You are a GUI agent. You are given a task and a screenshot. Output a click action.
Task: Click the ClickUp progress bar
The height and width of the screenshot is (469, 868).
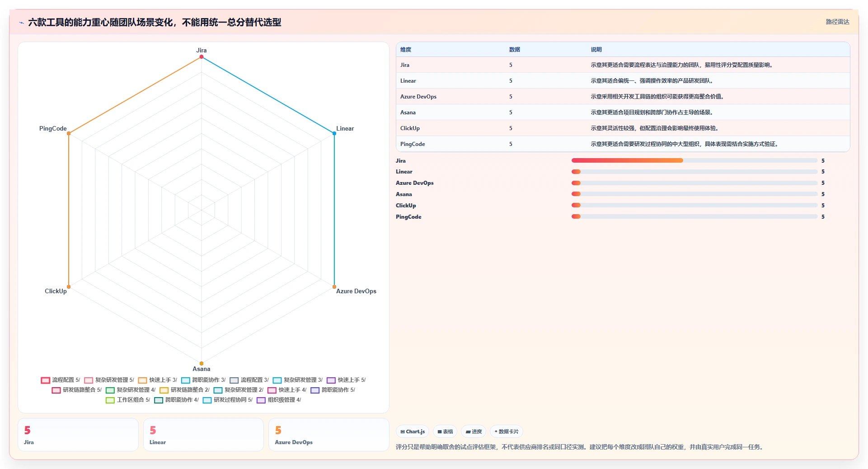[x=694, y=205]
